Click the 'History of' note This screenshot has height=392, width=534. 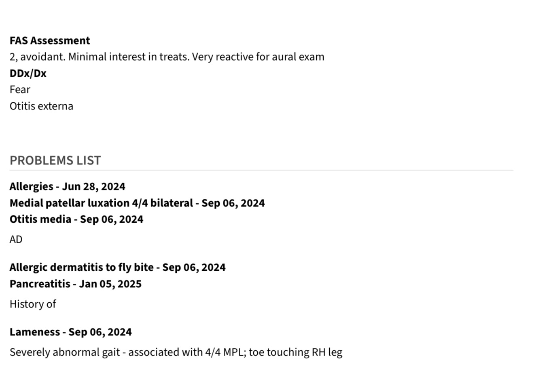[x=33, y=304]
